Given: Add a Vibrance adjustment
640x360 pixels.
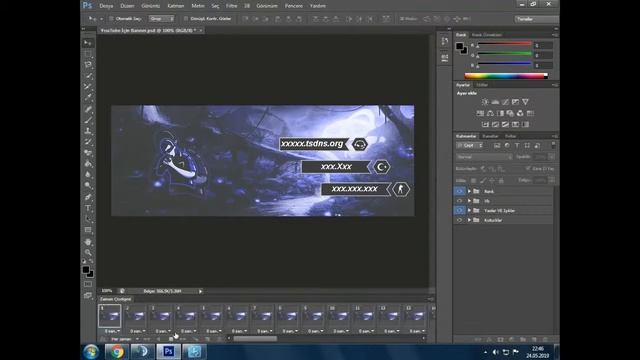Looking at the screenshot, I should pos(525,102).
